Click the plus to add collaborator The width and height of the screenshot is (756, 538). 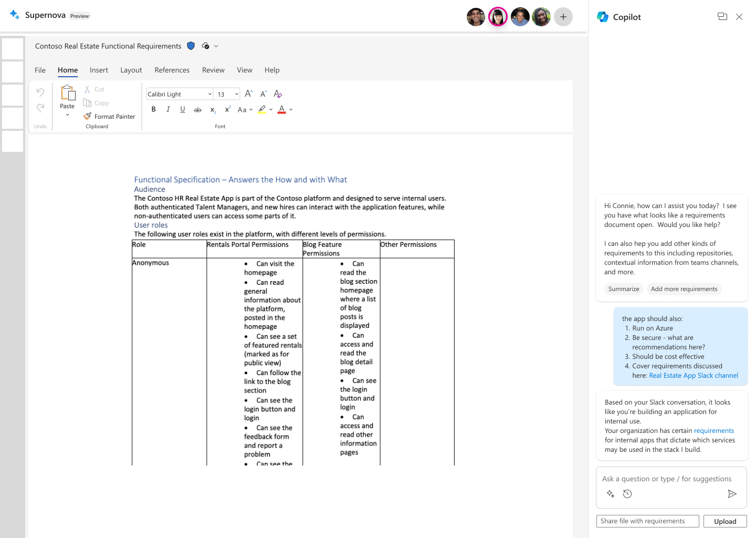(563, 17)
